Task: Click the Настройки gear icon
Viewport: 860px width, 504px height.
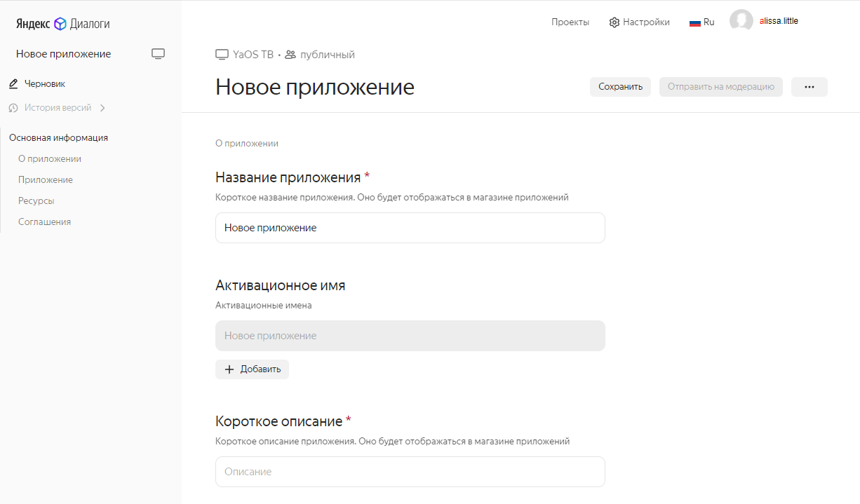Action: pos(615,22)
